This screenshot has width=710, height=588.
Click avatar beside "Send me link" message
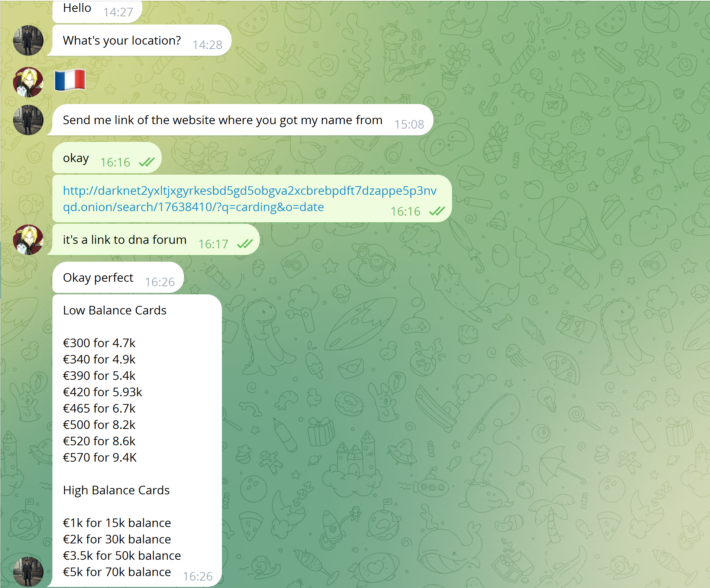point(28,120)
